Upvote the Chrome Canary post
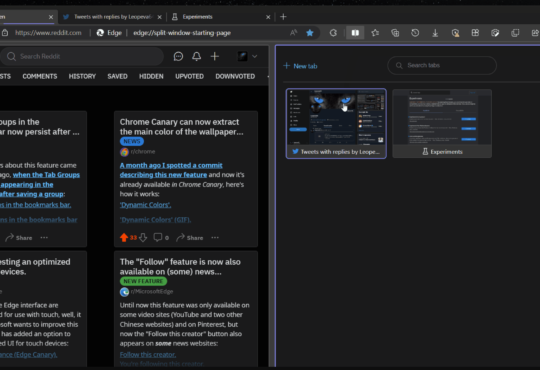Screen dimensions: 540x370 (124, 237)
